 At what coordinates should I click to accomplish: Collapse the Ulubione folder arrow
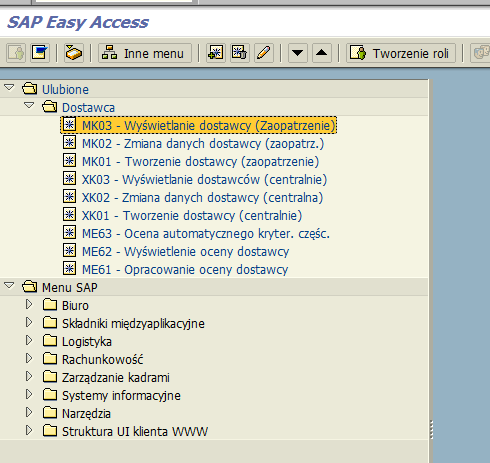pyautogui.click(x=9, y=88)
